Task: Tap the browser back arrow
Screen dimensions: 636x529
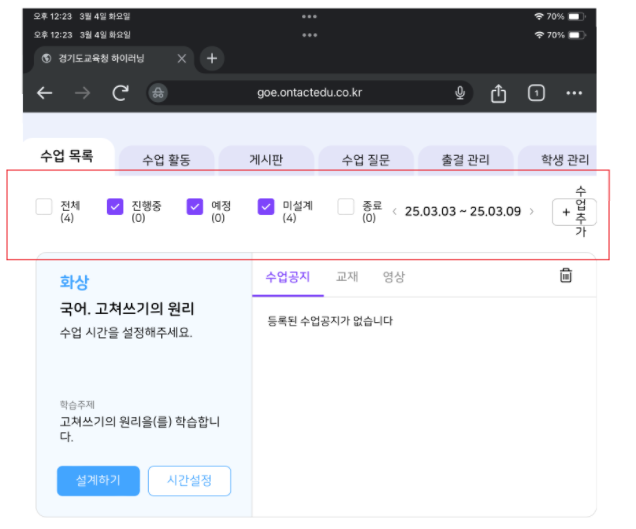Action: coord(44,93)
